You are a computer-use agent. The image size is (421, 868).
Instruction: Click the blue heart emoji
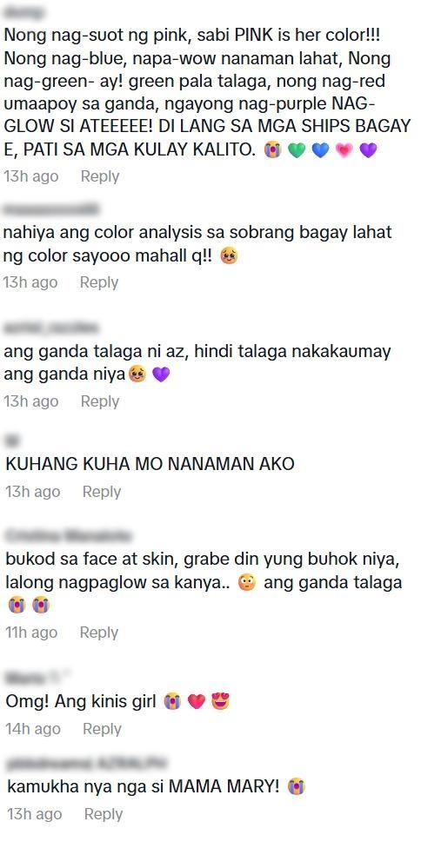point(321,150)
